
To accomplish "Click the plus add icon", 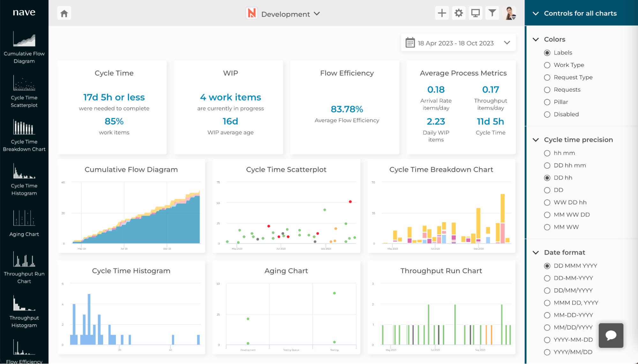I will tap(442, 13).
